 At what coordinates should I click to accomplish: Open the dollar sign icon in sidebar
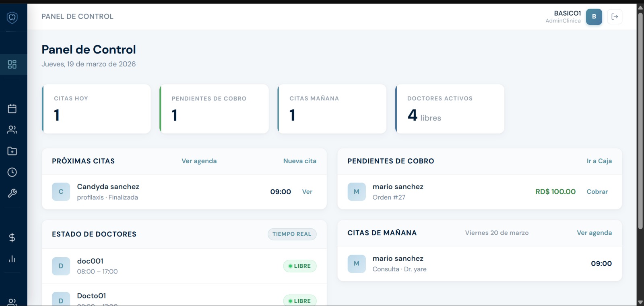point(12,238)
